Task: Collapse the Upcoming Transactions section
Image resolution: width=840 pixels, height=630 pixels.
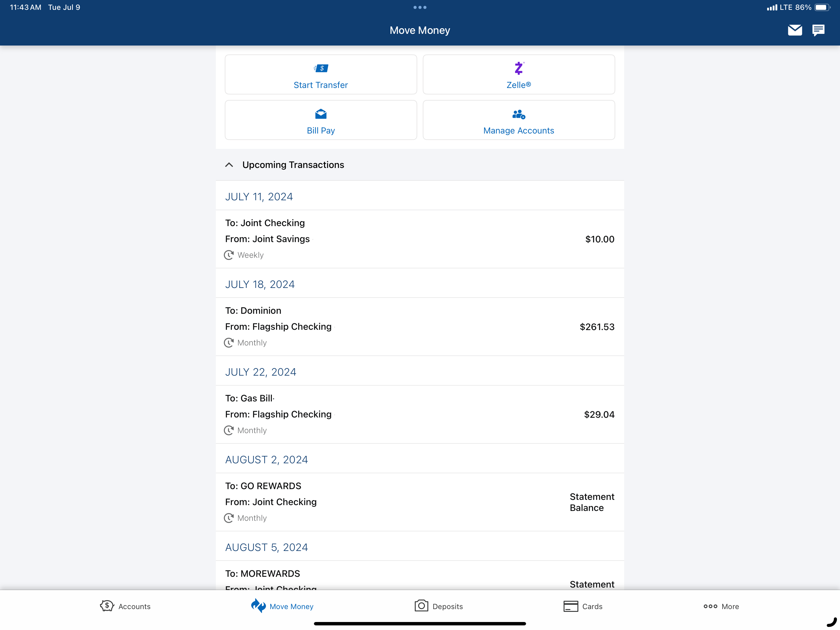Action: click(x=229, y=165)
